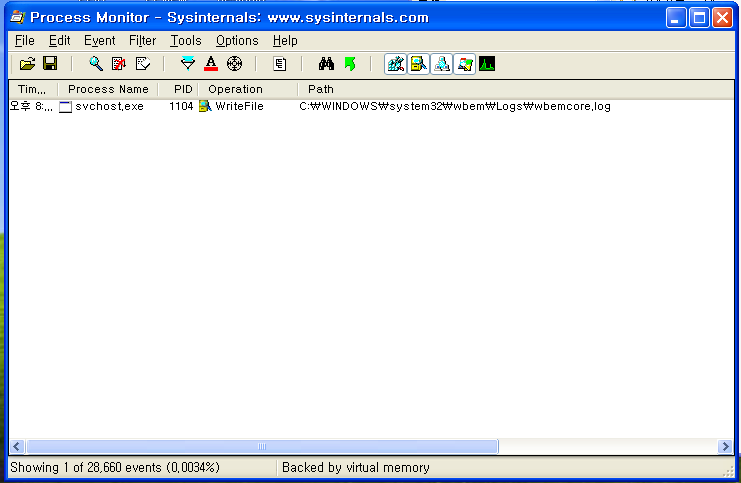Open the Help menu
The width and height of the screenshot is (741, 483).
285,41
